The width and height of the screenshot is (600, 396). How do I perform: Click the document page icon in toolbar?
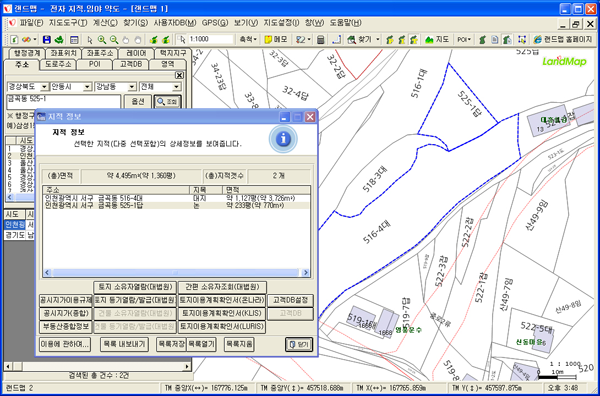coord(495,39)
